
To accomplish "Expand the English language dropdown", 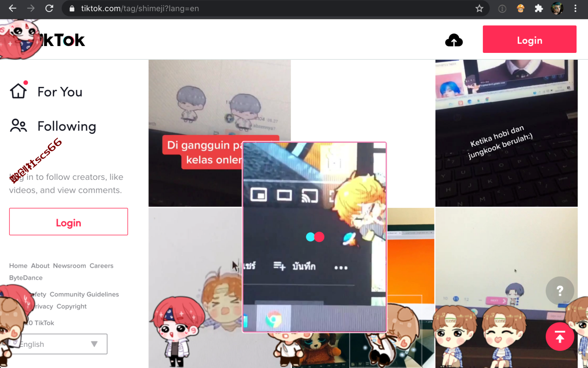I will coord(58,344).
